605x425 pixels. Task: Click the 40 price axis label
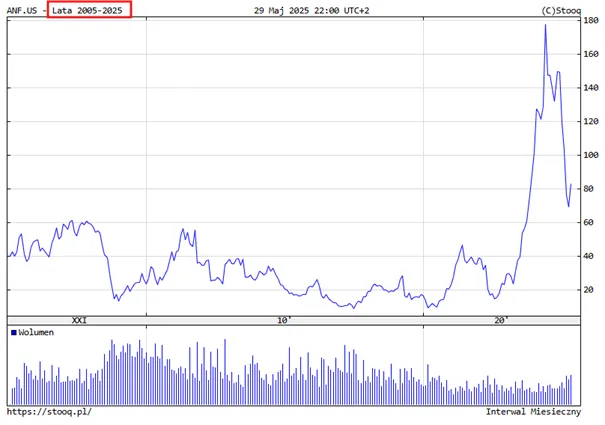point(588,256)
